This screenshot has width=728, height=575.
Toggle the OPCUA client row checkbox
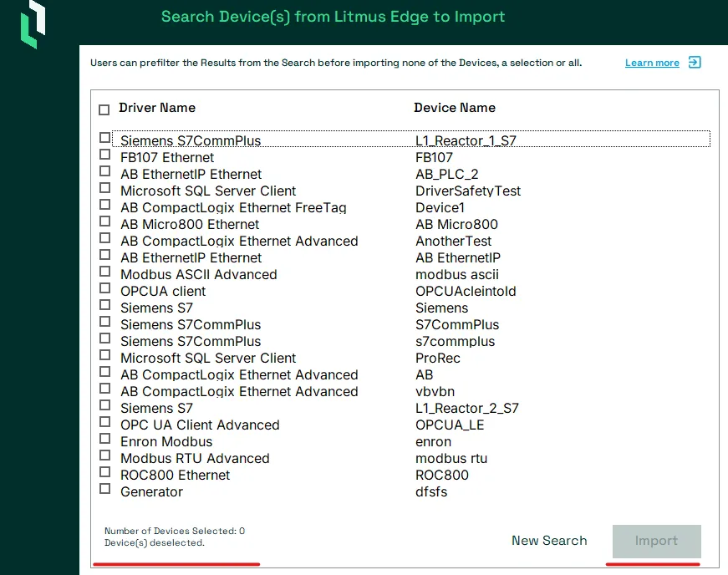tap(105, 288)
